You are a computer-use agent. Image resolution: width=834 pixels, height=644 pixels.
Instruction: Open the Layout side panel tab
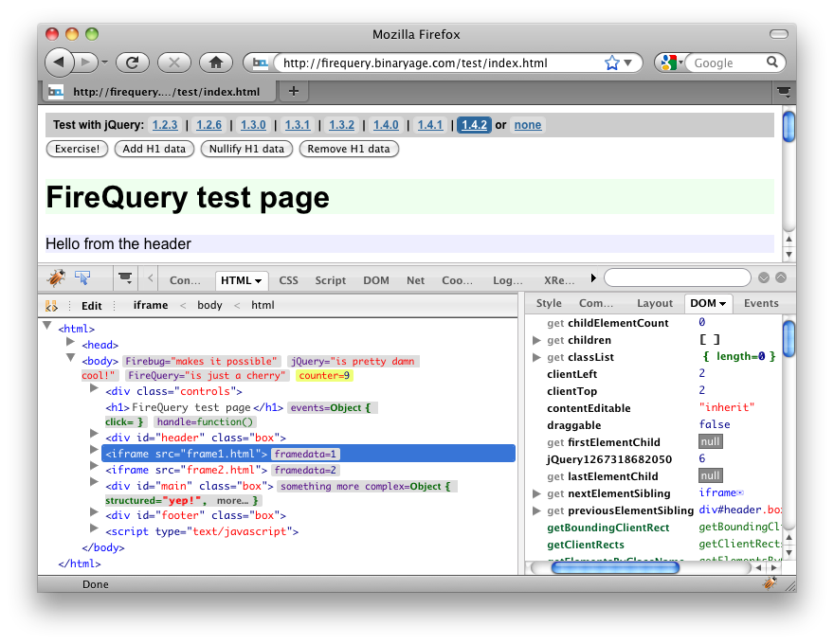click(x=654, y=303)
